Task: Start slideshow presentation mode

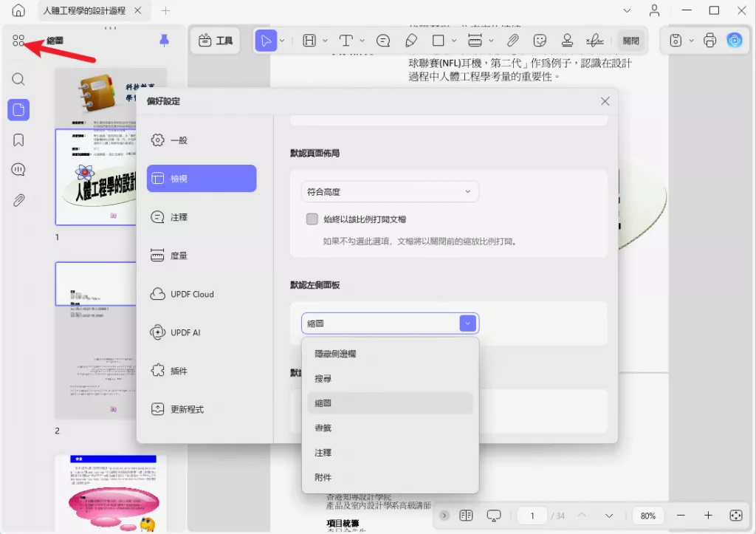Action: (494, 516)
